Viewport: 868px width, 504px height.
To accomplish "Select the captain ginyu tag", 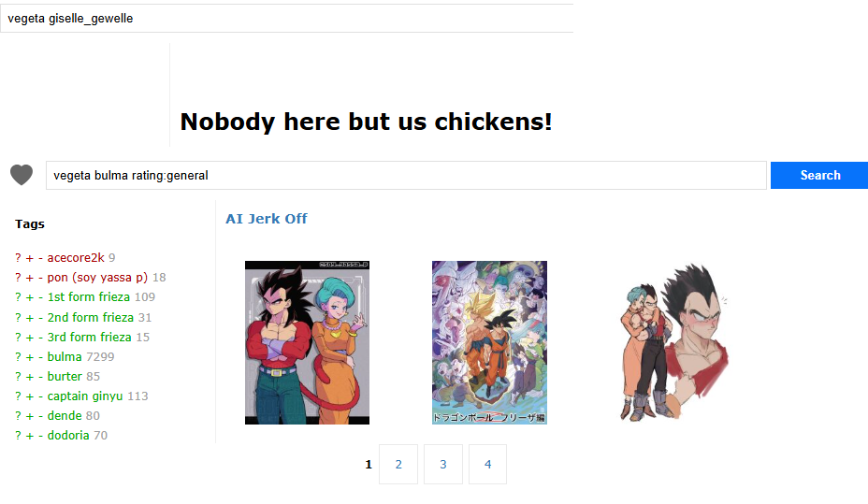I will [85, 396].
